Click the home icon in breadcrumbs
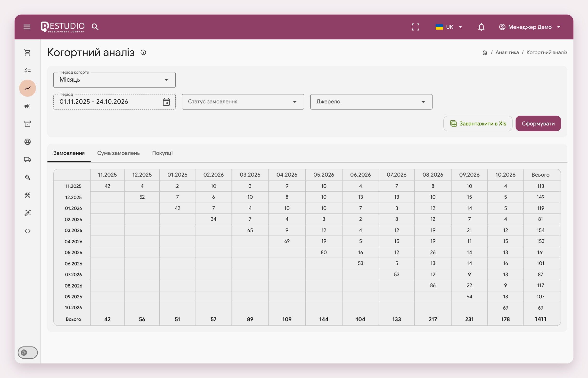 (x=485, y=53)
